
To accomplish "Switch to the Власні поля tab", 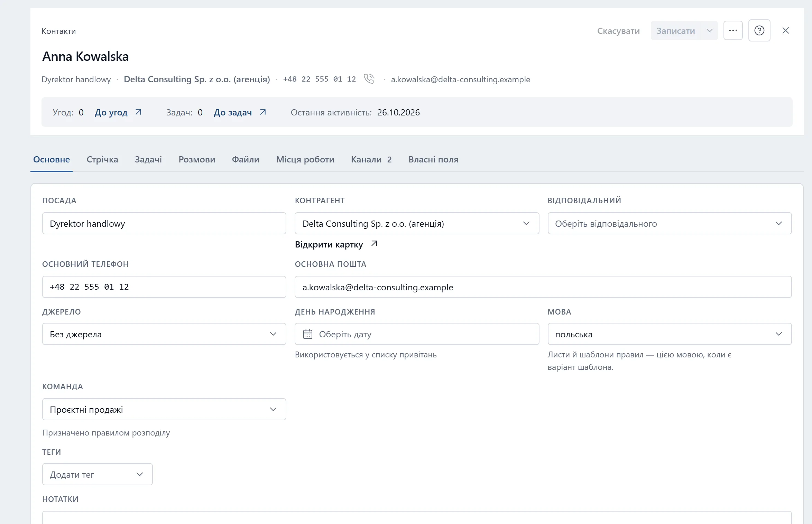I will point(433,159).
